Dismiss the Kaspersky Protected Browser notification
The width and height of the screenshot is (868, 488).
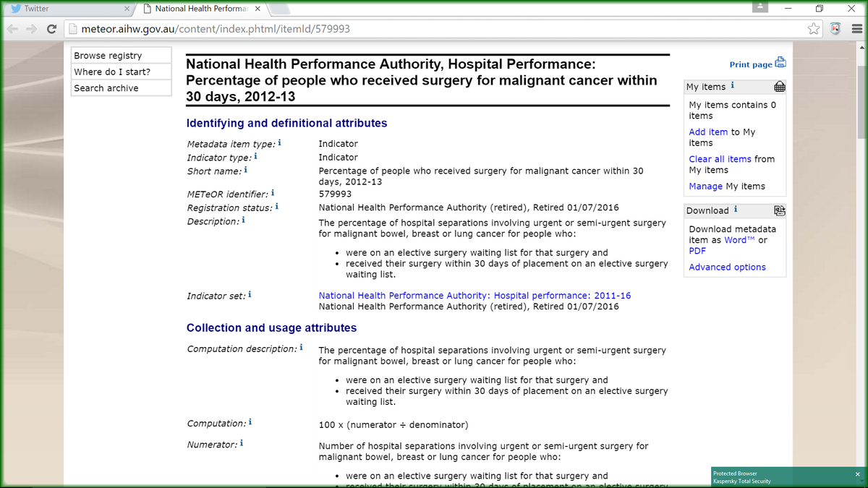pos(858,474)
